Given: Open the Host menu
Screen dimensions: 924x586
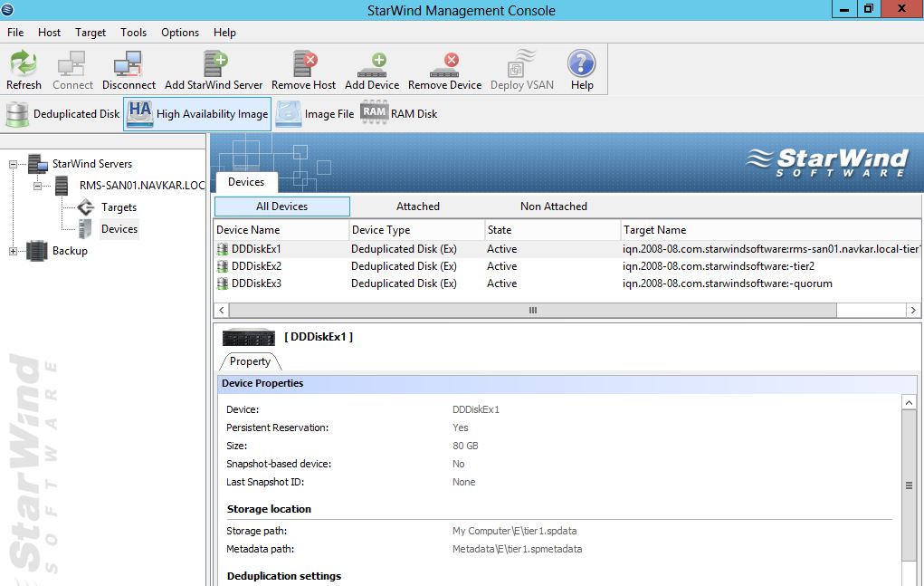Looking at the screenshot, I should (50, 33).
